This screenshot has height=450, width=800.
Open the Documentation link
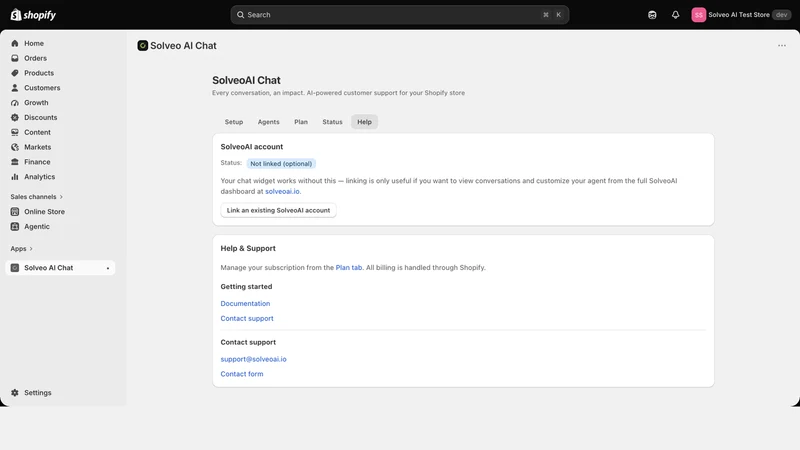(x=245, y=304)
